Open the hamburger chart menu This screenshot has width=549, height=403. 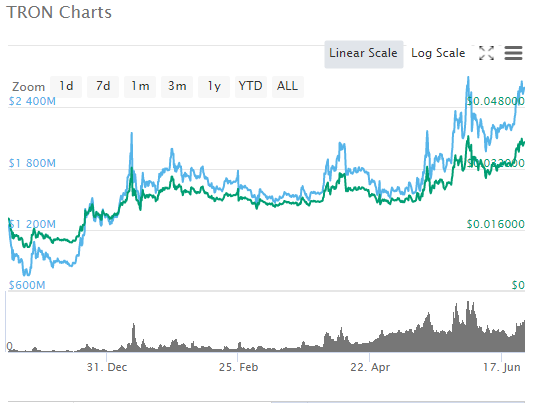(x=513, y=53)
